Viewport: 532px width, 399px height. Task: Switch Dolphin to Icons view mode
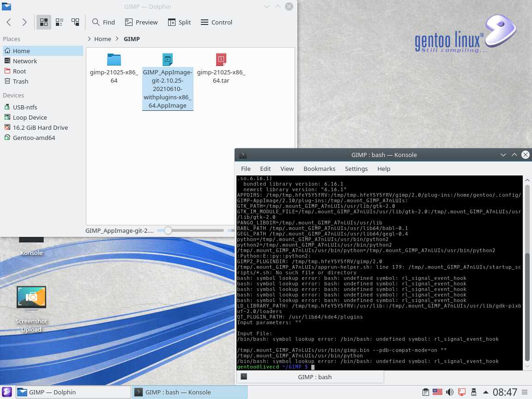pos(44,22)
